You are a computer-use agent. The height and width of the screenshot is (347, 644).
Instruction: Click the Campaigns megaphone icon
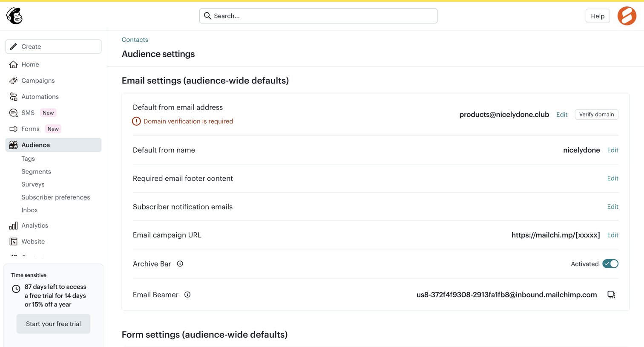[14, 81]
